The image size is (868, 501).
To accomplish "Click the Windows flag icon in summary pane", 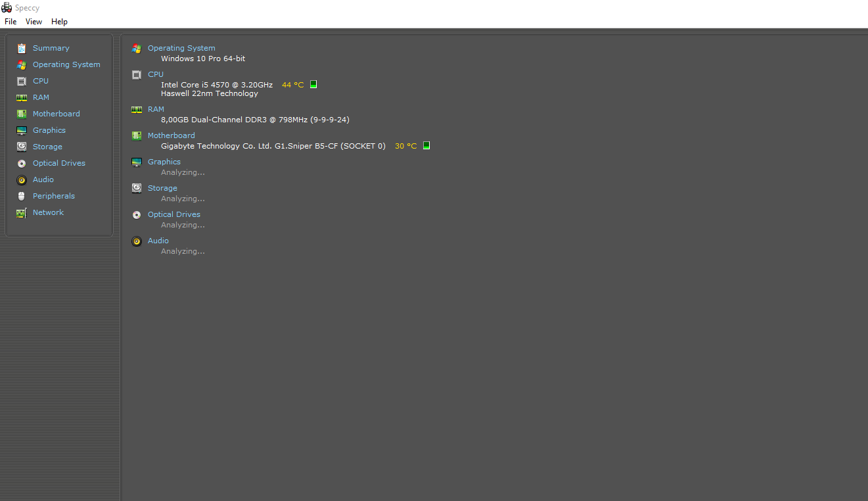I will (137, 48).
